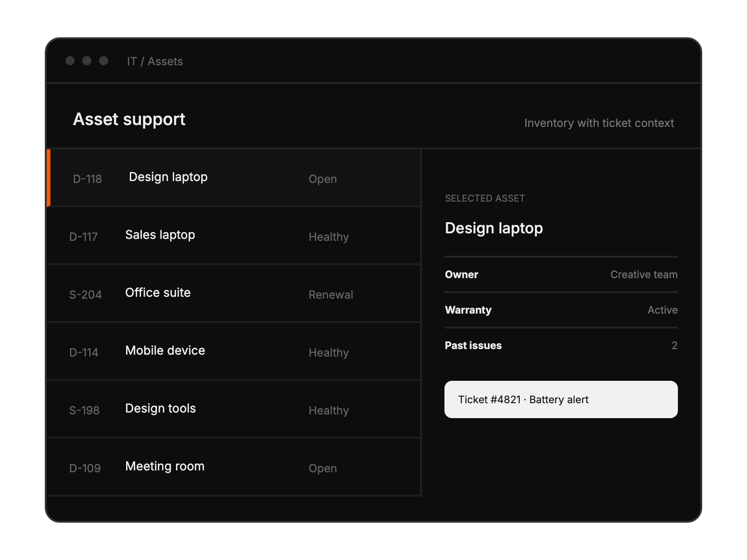747x560 pixels.
Task: Click asset ID D-117
Action: [x=84, y=237]
